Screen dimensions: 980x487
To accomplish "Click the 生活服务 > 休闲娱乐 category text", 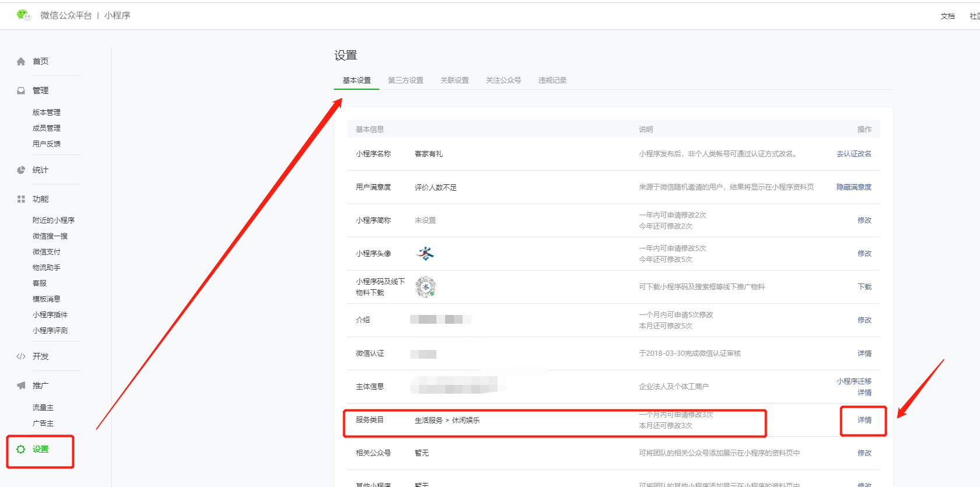I will (447, 420).
